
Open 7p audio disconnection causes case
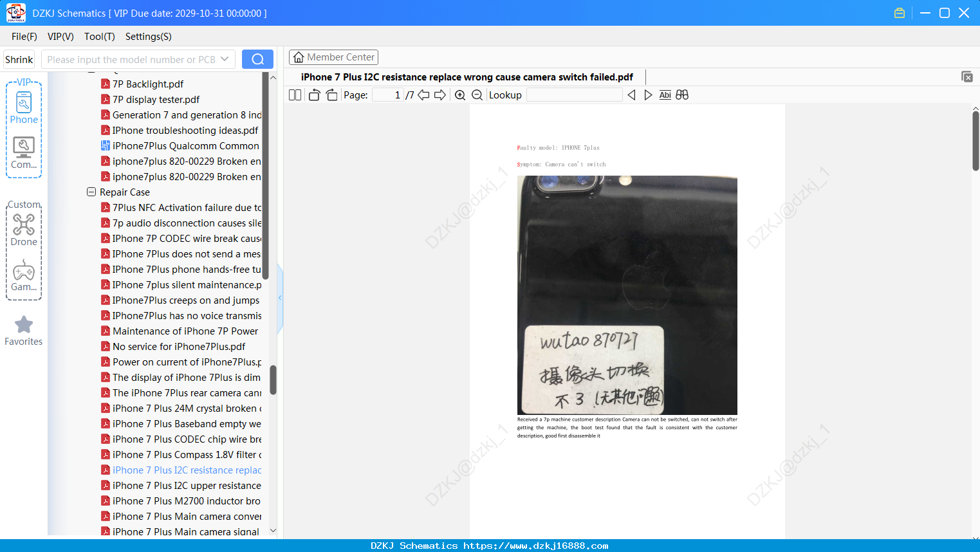tap(187, 223)
